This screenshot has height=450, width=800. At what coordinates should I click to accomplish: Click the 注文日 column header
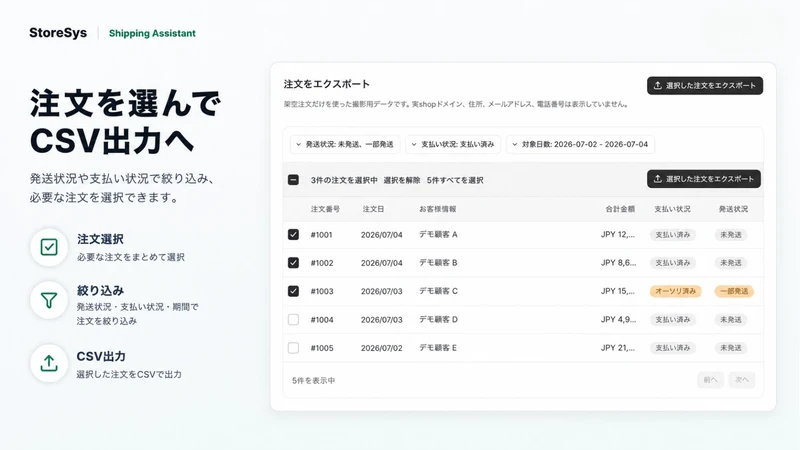(x=373, y=209)
